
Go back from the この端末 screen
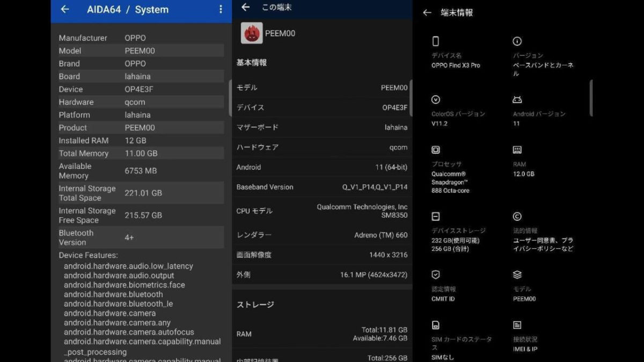(x=246, y=7)
